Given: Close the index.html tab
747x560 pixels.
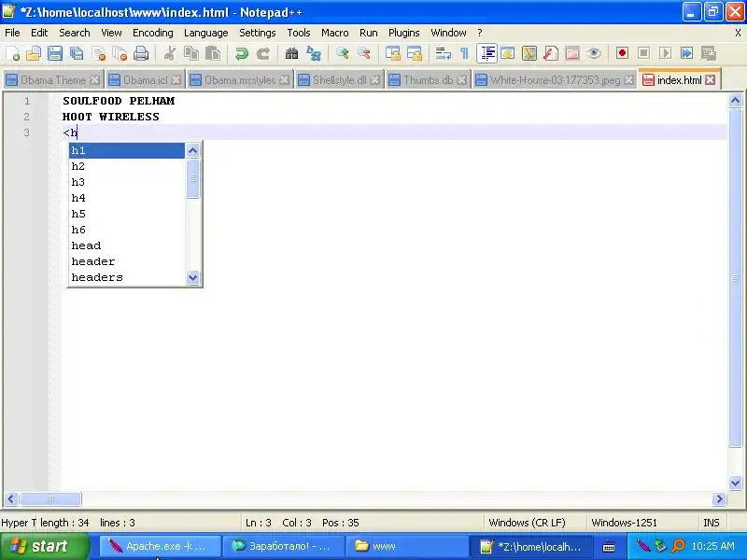Looking at the screenshot, I should [x=711, y=80].
